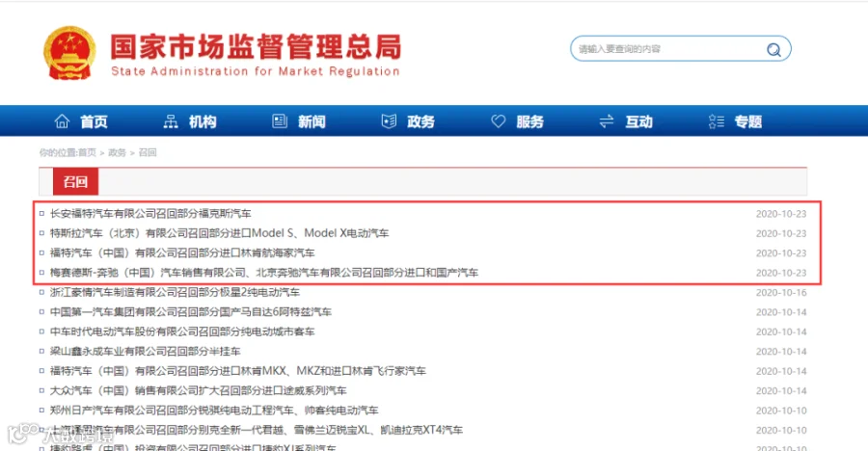
Task: Open the 政务 navigation menu
Action: (x=420, y=121)
